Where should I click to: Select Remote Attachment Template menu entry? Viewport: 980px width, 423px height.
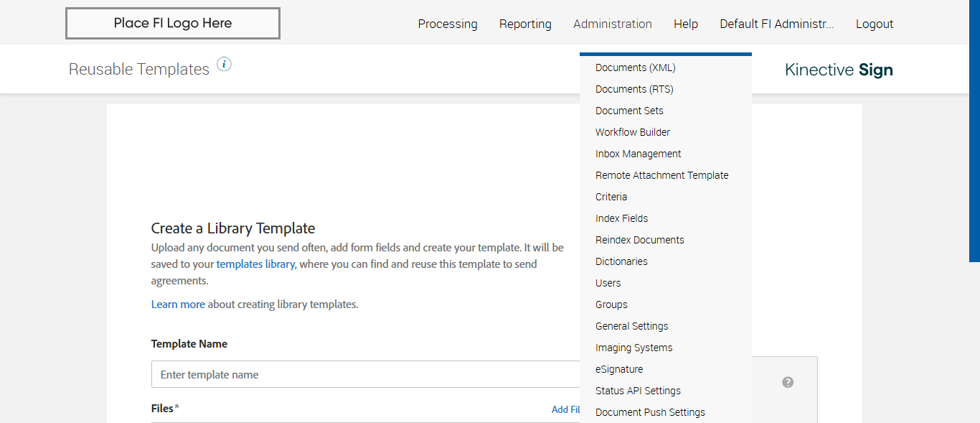coord(661,175)
